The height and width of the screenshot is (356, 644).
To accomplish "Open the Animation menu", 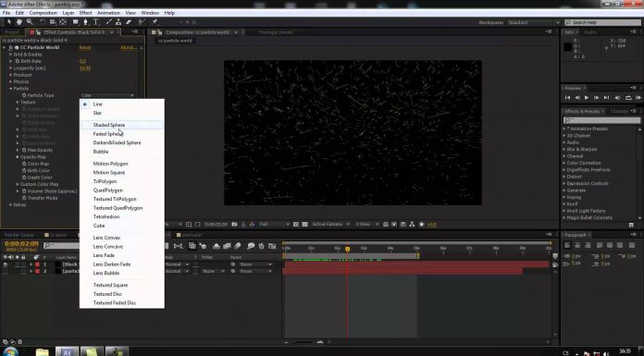I will point(108,13).
